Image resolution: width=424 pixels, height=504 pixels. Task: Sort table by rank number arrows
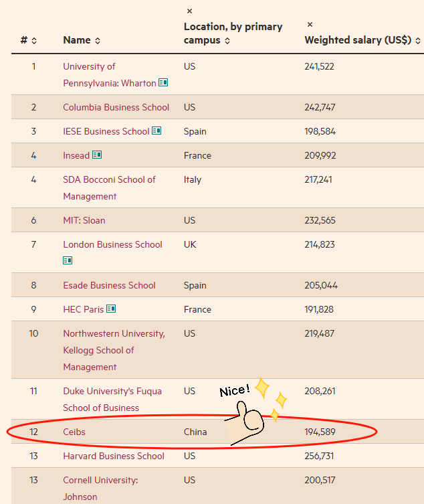click(x=34, y=41)
